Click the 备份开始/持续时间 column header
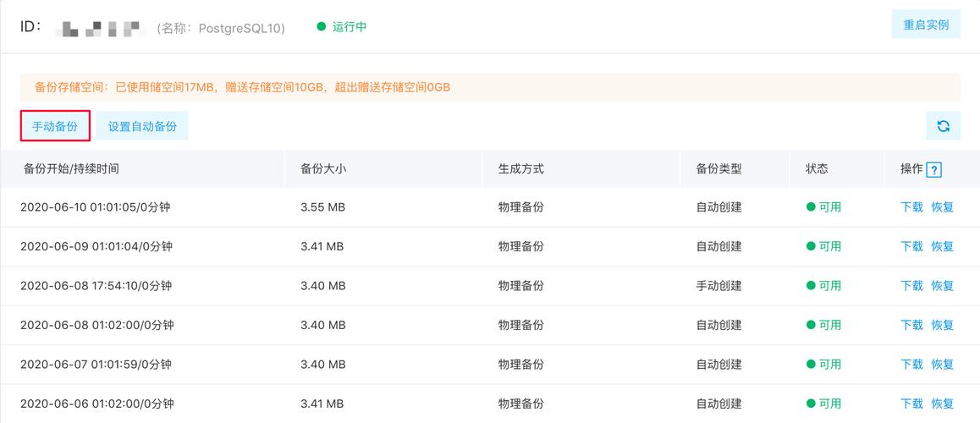The height and width of the screenshot is (423, 980). pyautogui.click(x=71, y=169)
